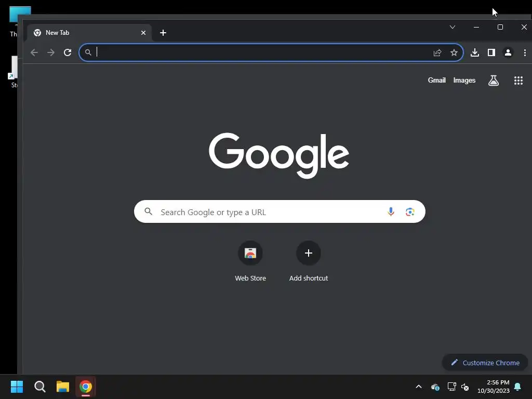Open Search Labs flask icon
The height and width of the screenshot is (399, 532).
pos(494,81)
